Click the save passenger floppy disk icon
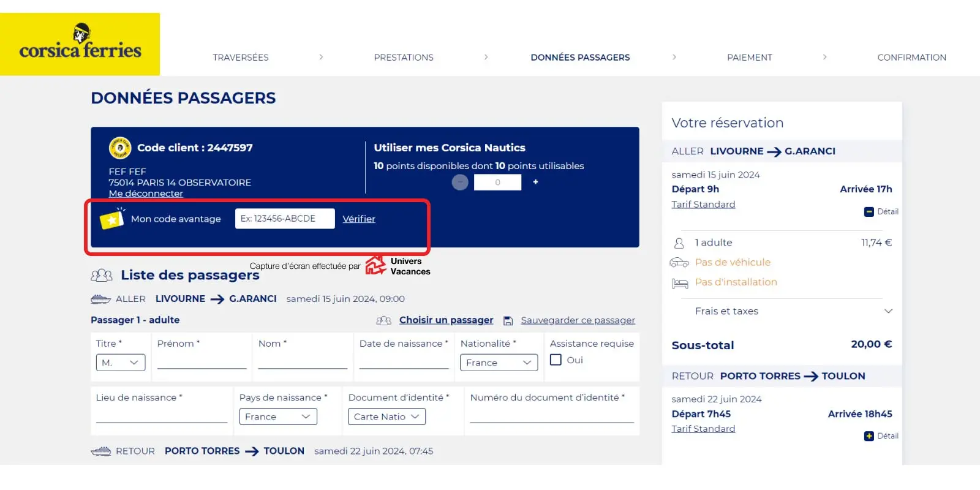The image size is (980, 490). coord(508,320)
